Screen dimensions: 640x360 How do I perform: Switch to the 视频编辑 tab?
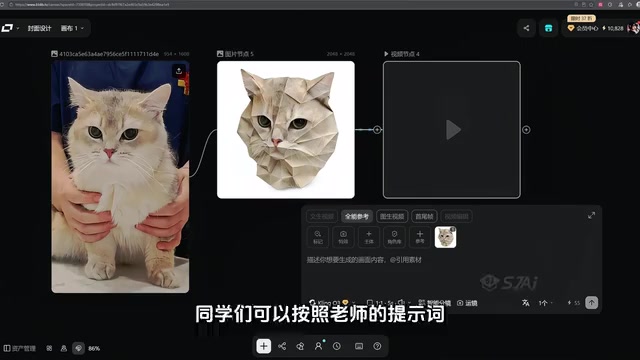tap(456, 216)
